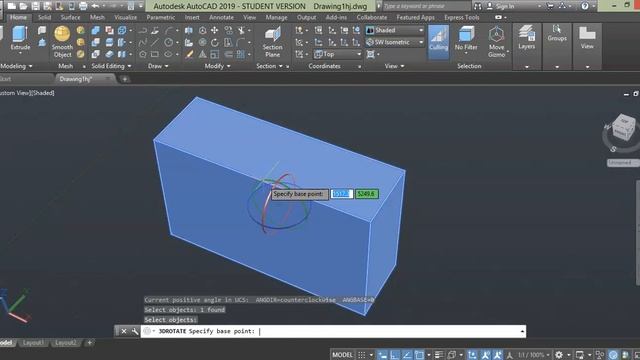Expand the Draw panel

pos(158,66)
